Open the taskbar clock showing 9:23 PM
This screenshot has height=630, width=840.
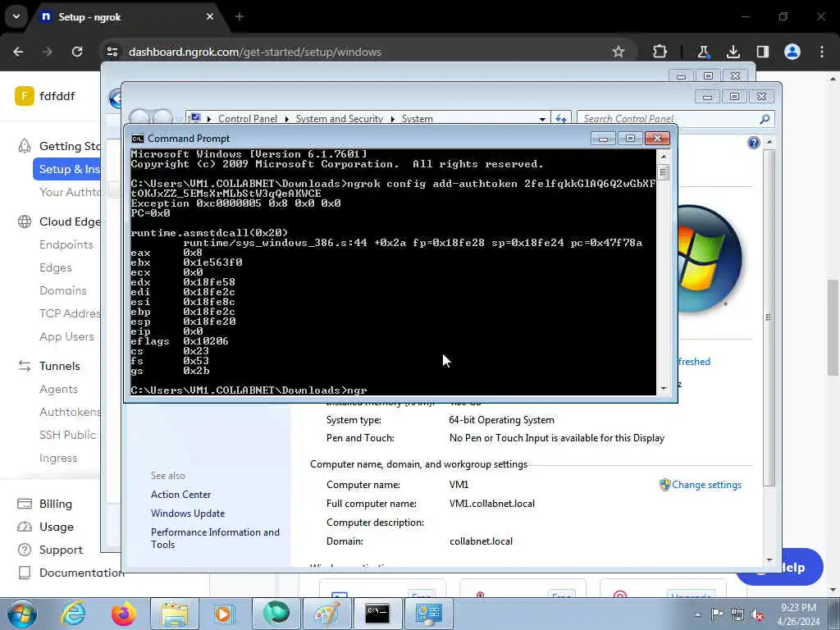click(x=798, y=614)
